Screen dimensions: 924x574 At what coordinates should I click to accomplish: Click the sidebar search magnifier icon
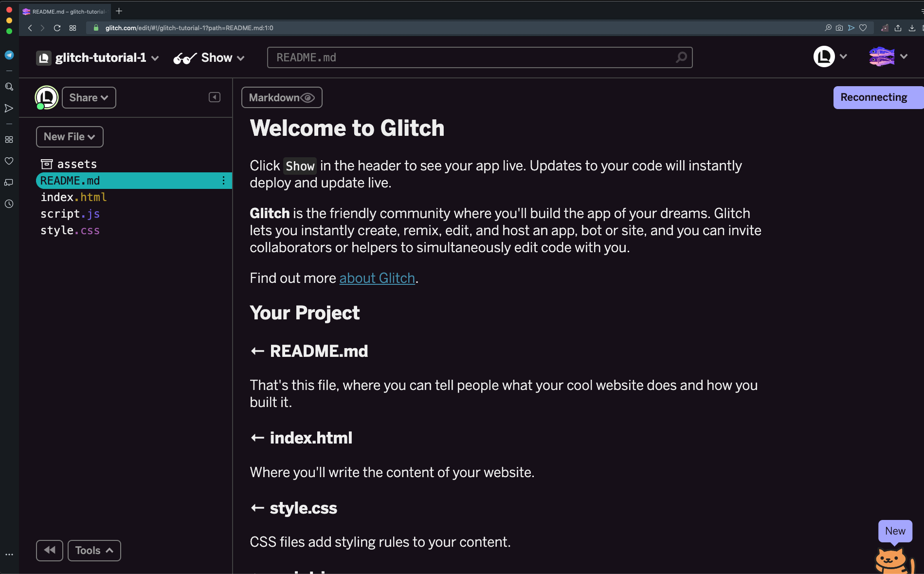point(9,87)
